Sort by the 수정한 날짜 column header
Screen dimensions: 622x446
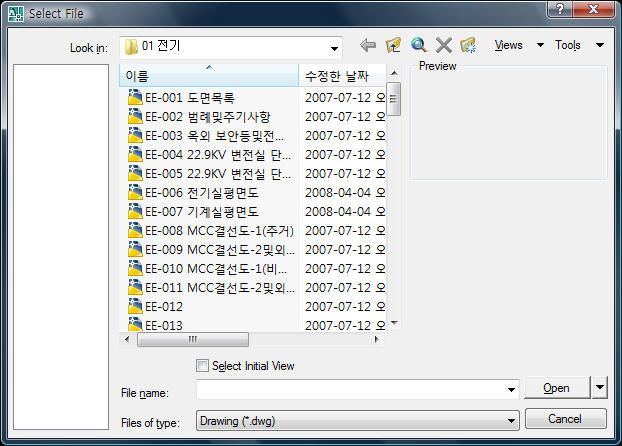[342, 75]
